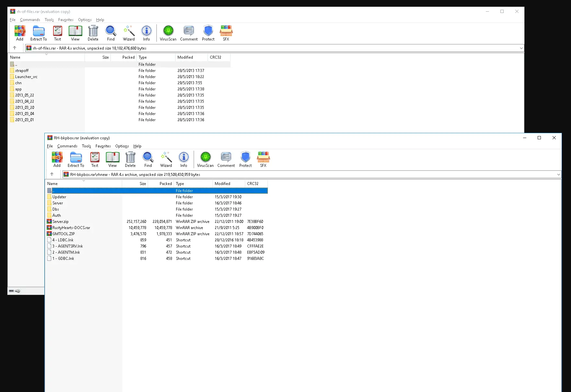Open Tools menu in RH-bkpbox.rar window
Viewport: 571px width, 392px height.
click(86, 146)
